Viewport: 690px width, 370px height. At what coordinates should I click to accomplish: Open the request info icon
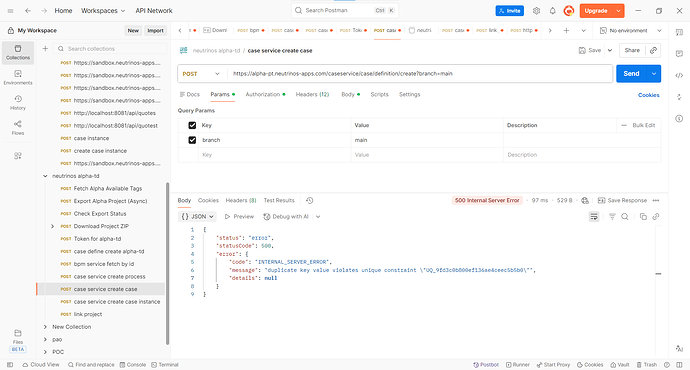click(x=679, y=118)
